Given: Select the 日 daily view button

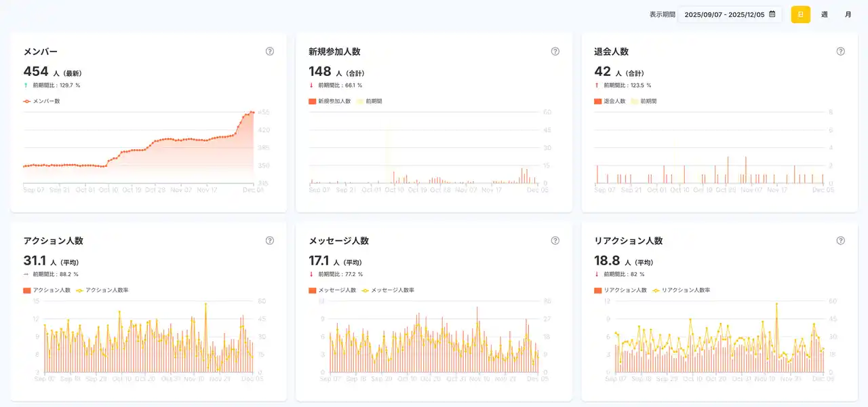Looking at the screenshot, I should pos(800,14).
